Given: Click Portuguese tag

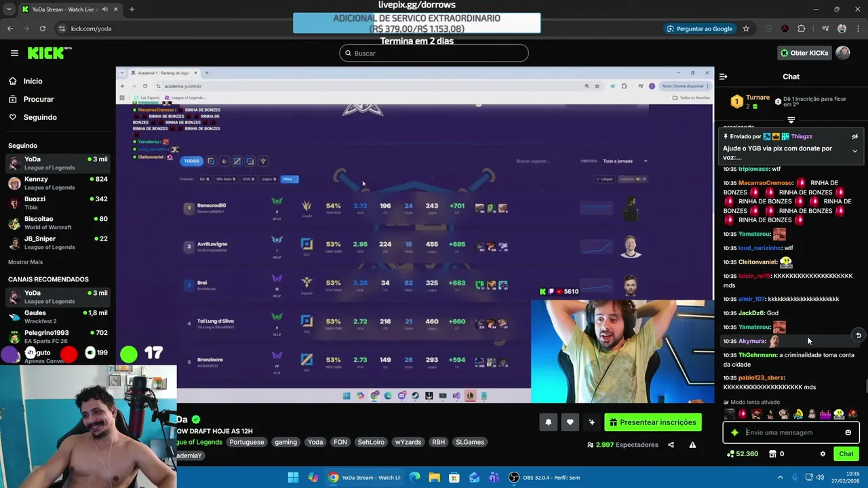Looking at the screenshot, I should pos(247,442).
